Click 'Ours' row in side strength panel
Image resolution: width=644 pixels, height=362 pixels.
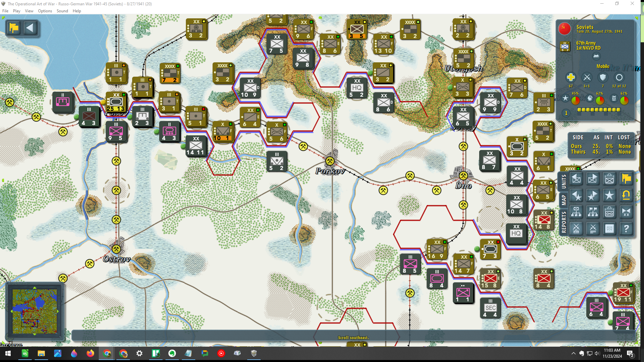(x=601, y=146)
